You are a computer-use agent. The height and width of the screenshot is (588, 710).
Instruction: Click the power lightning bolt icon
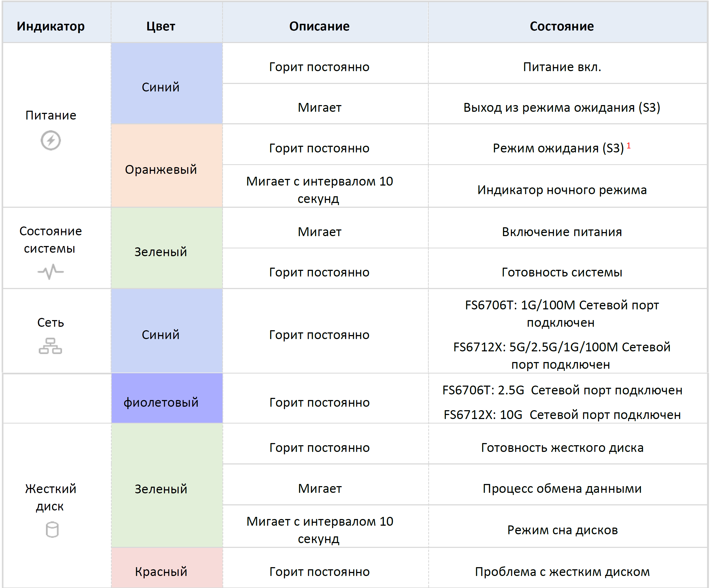(x=51, y=140)
